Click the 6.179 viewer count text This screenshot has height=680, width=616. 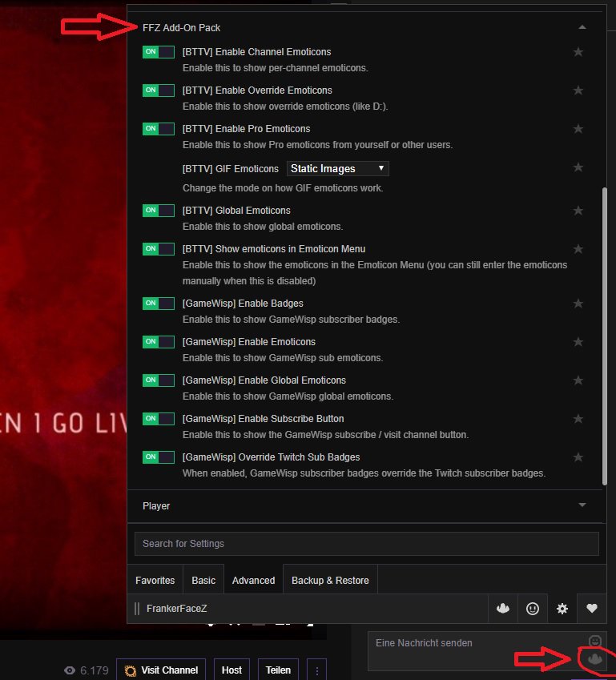95,670
